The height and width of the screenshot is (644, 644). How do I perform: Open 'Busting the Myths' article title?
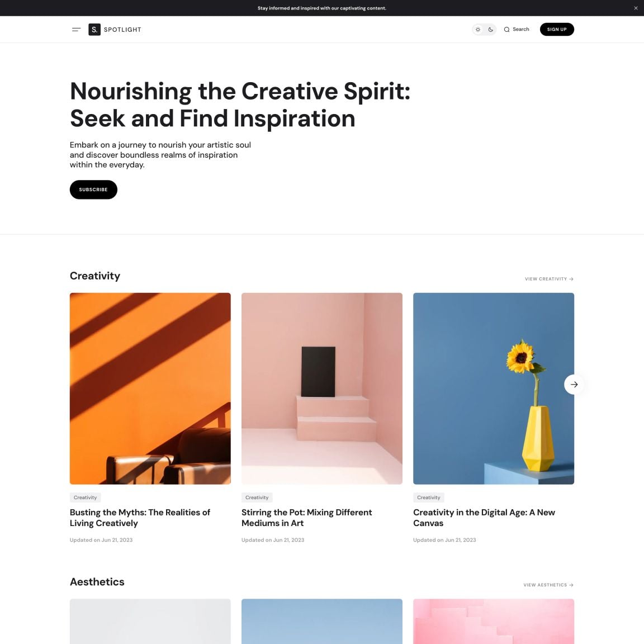click(x=140, y=518)
